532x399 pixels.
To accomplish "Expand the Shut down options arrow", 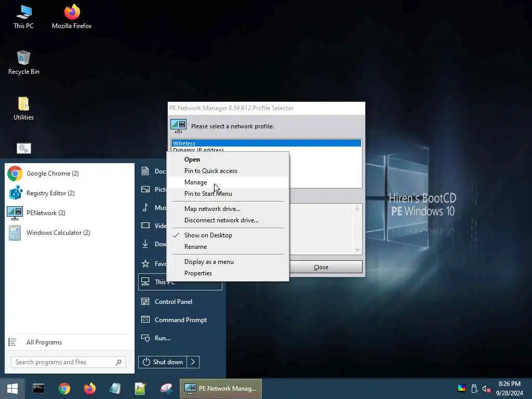I will point(193,362).
